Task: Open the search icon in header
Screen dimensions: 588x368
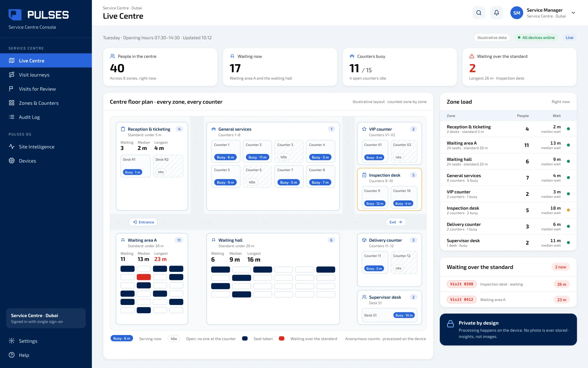Action: (479, 13)
